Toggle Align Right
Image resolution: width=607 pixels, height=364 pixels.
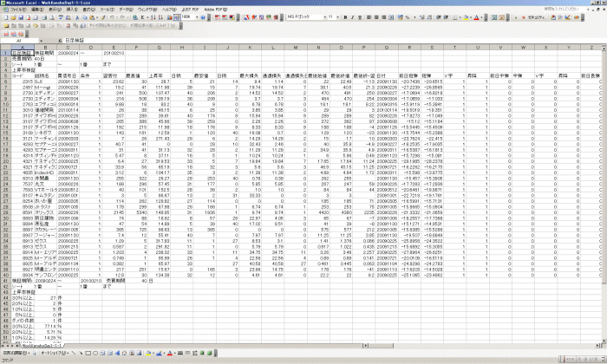coord(383,17)
